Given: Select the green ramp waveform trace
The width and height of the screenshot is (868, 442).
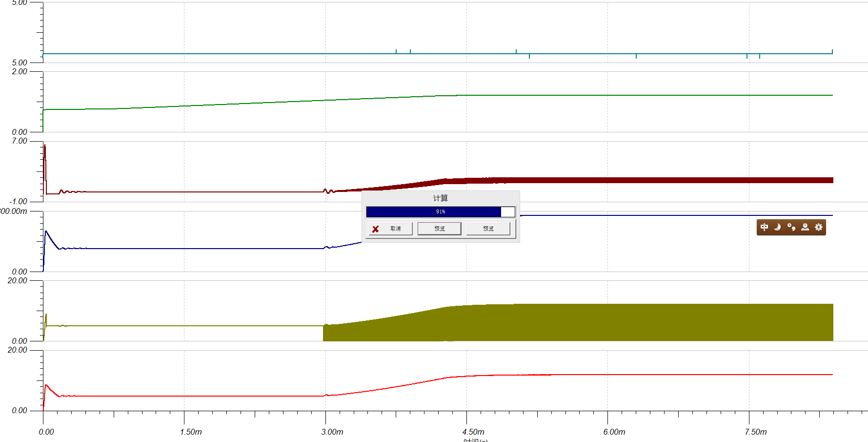Looking at the screenshot, I should (x=438, y=96).
